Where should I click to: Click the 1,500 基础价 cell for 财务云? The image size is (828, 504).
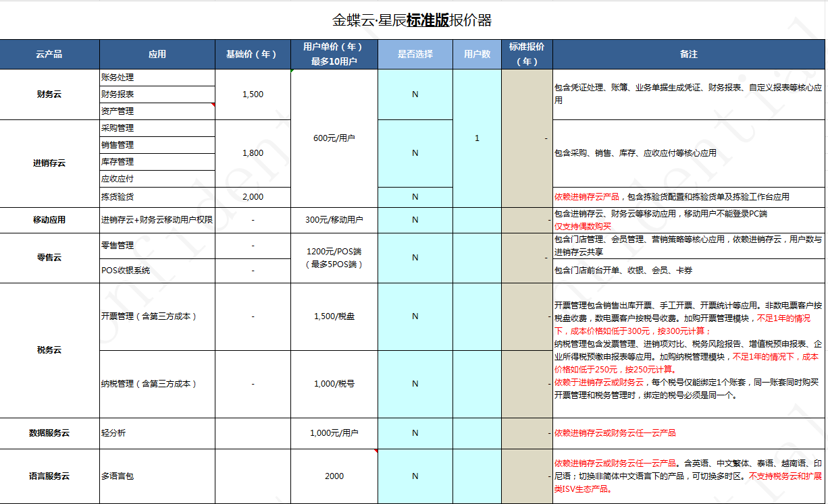pyautogui.click(x=253, y=94)
